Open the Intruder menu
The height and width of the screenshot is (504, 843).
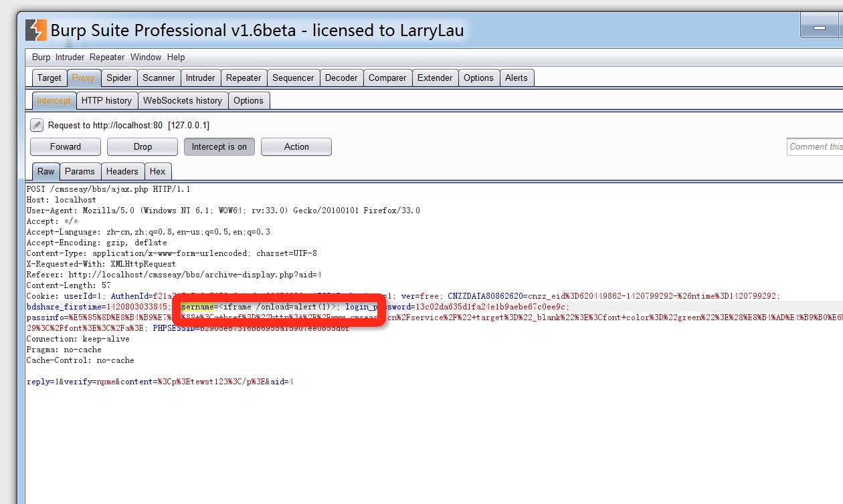[70, 57]
